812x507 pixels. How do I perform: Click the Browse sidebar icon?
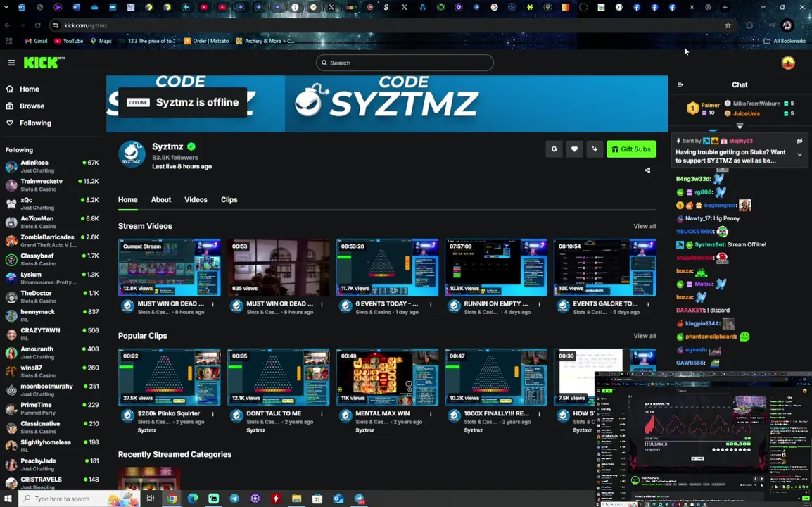point(9,106)
